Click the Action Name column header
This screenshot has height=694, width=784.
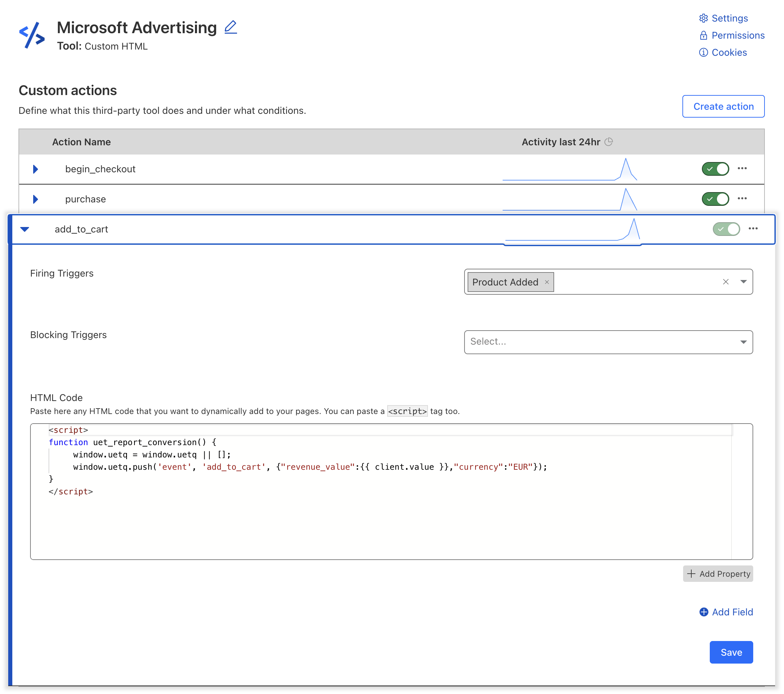(81, 142)
